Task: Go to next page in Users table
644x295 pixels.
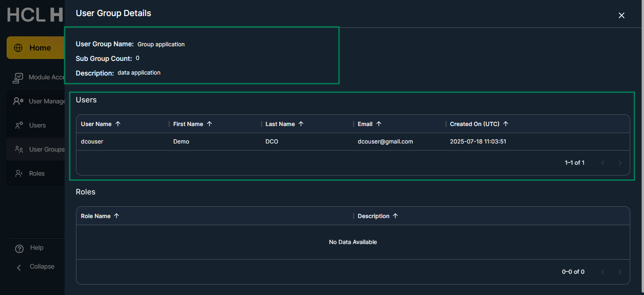Action: [x=620, y=163]
